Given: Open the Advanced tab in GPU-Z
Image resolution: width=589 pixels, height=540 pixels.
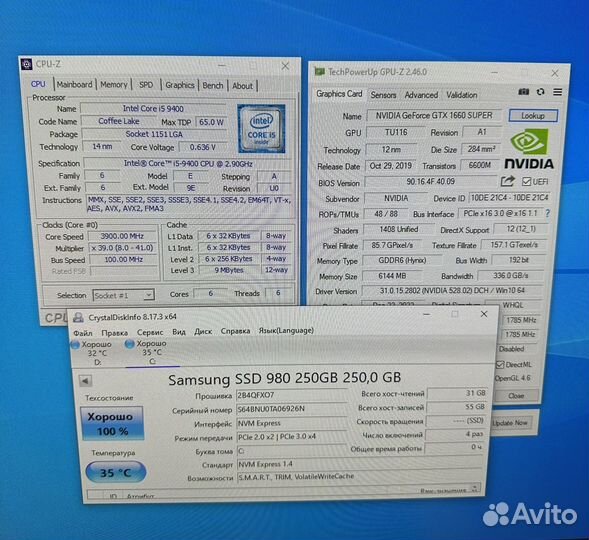Looking at the screenshot, I should 421,95.
